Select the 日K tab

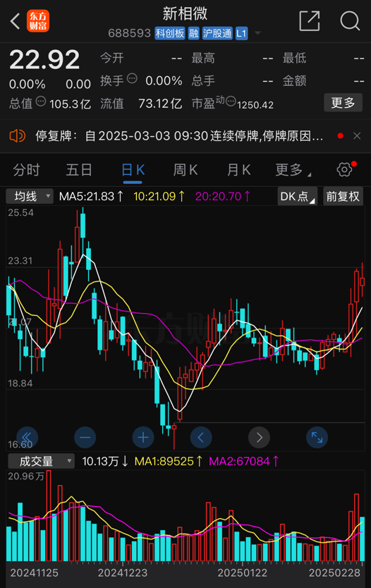click(133, 170)
